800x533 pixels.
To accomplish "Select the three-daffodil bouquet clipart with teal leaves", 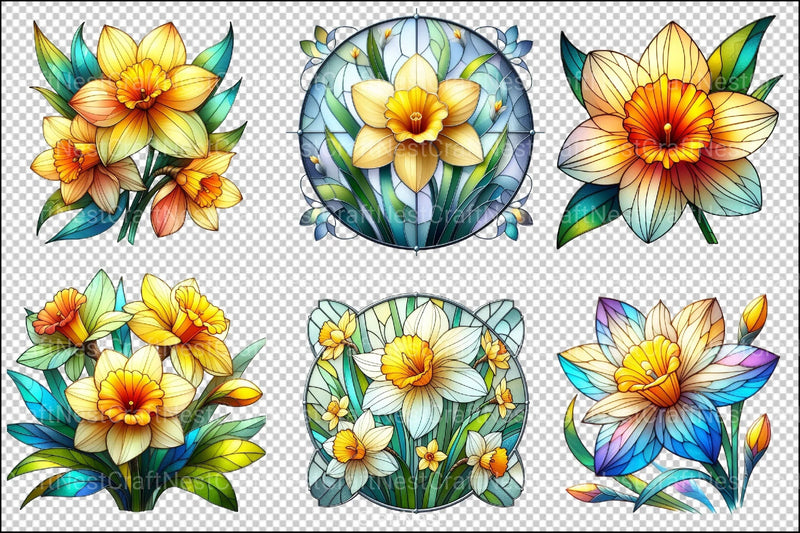I will click(x=138, y=132).
